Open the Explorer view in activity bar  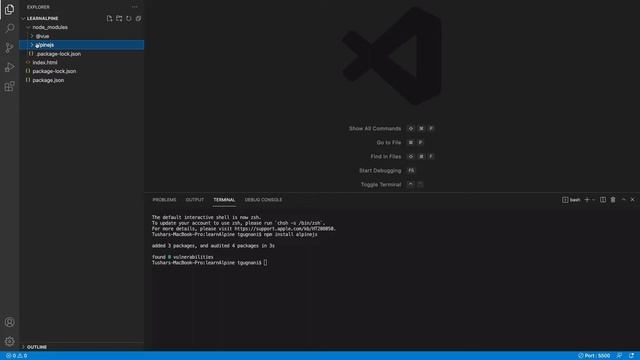click(x=9, y=9)
